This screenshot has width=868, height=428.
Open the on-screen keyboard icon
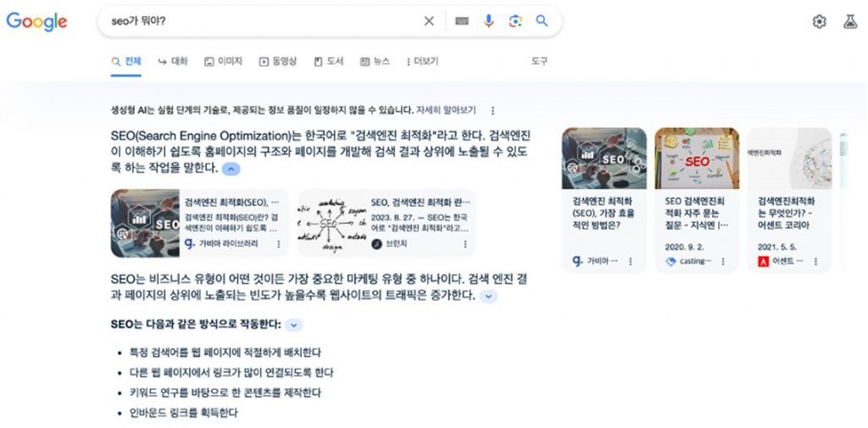[x=462, y=21]
